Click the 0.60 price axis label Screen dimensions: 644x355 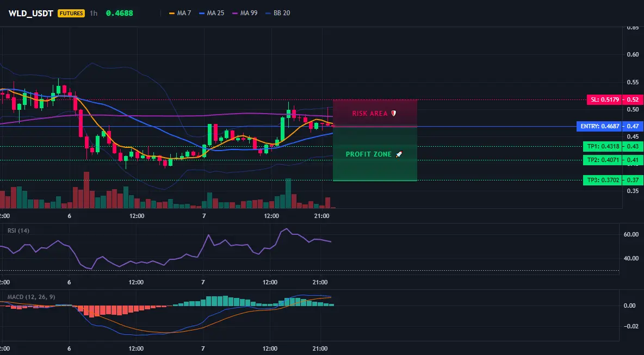coord(633,54)
